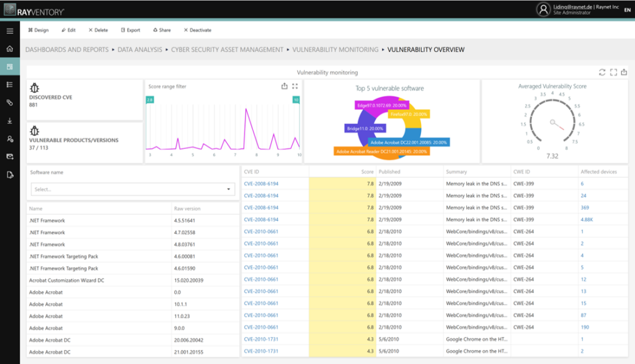
Task: Deactivate the dashboard via toolbar
Action: tap(198, 30)
